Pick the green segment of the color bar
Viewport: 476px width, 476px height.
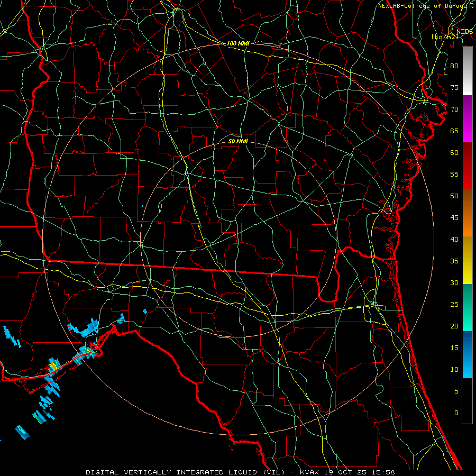tap(467, 307)
